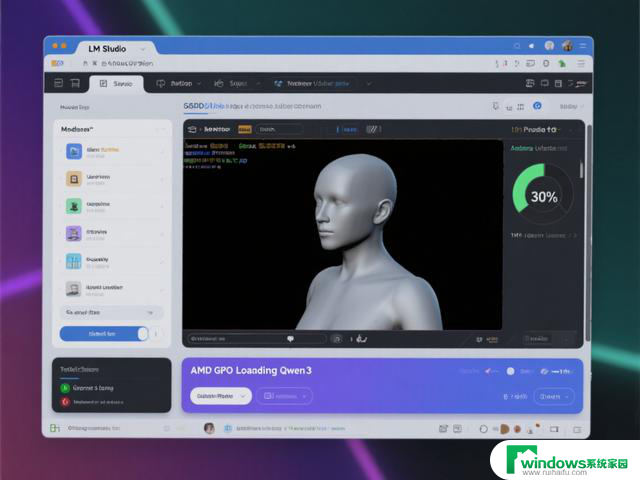Click the red status indicator row
640x480 pixels.
[x=92, y=402]
